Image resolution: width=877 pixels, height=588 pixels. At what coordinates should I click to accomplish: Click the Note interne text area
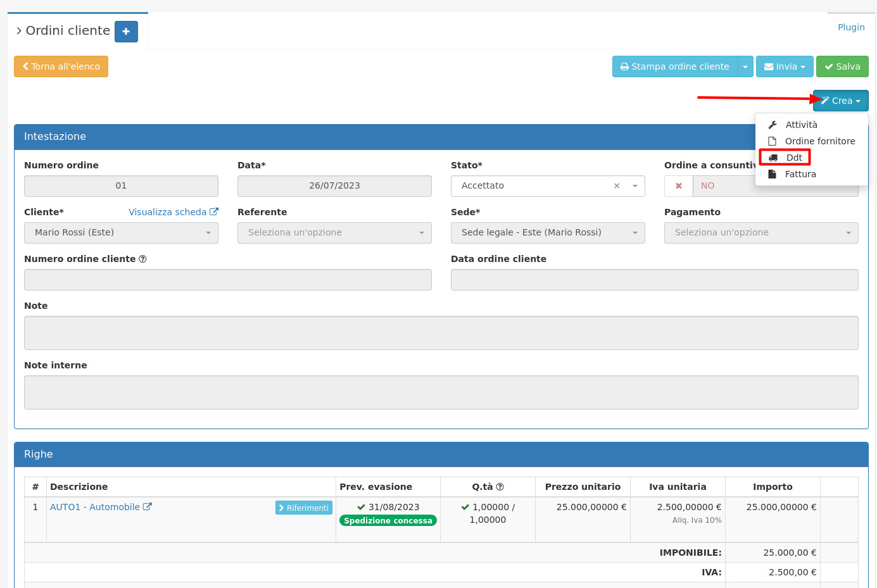point(441,392)
